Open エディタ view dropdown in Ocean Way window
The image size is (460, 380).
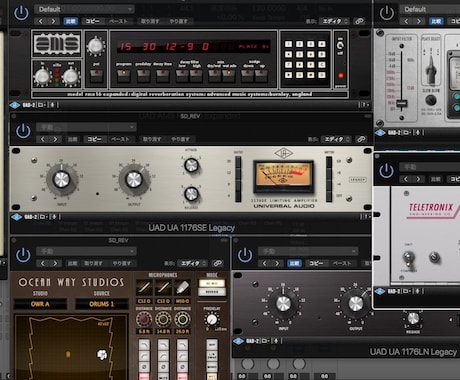pos(192,263)
